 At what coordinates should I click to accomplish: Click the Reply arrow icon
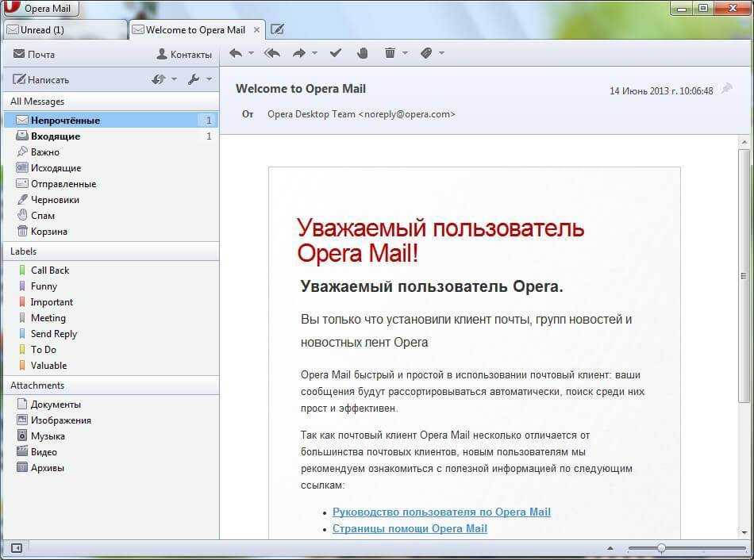(236, 53)
